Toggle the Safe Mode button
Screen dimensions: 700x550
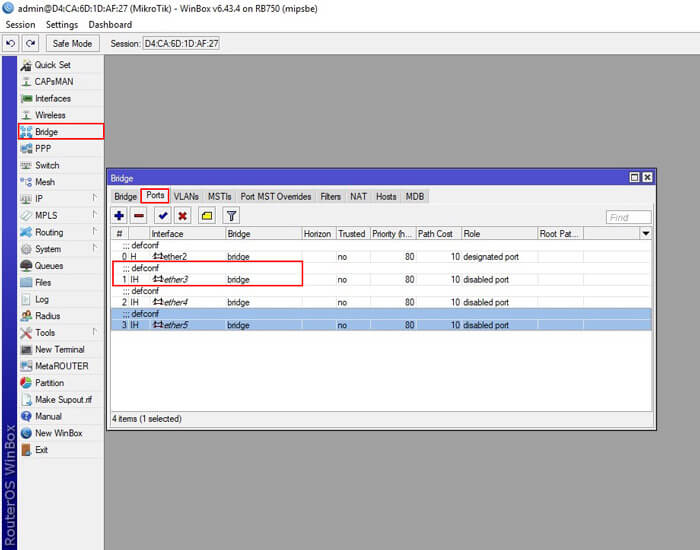[x=72, y=43]
